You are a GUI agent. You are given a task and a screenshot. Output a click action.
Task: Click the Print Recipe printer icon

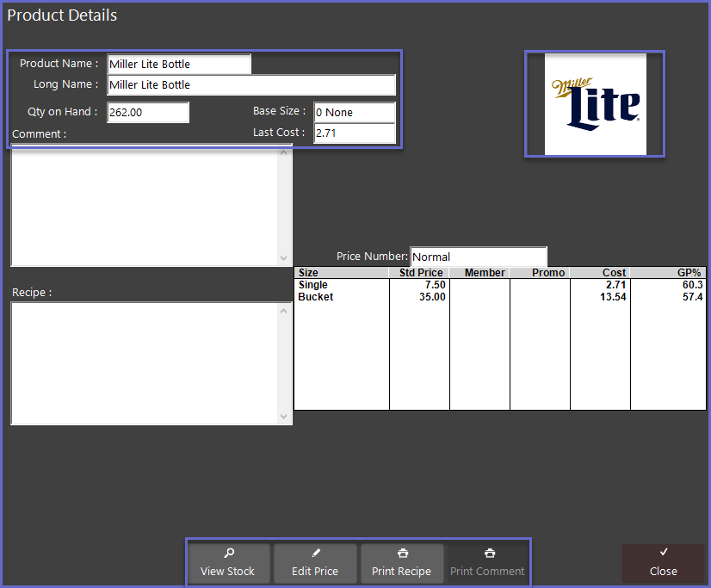pos(402,554)
